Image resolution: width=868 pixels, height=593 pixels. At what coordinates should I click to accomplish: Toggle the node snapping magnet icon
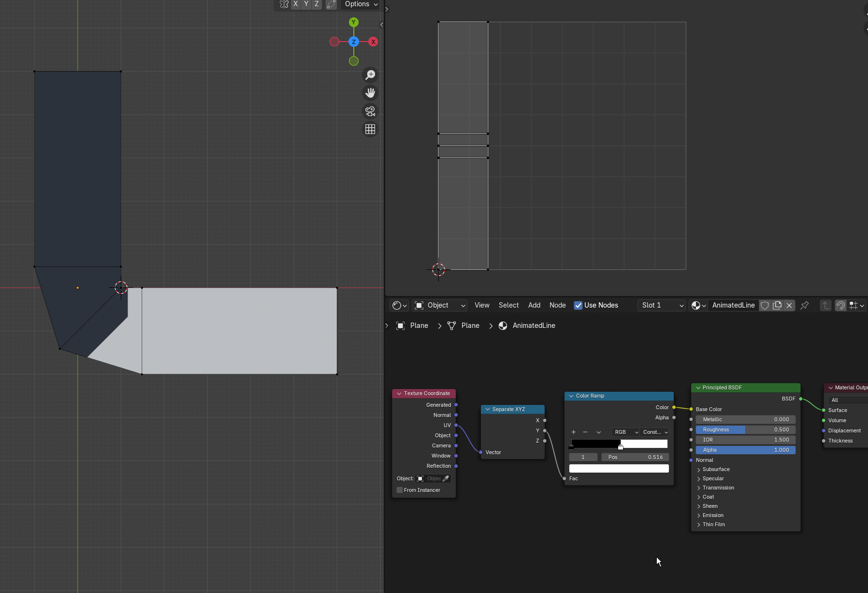[840, 305]
